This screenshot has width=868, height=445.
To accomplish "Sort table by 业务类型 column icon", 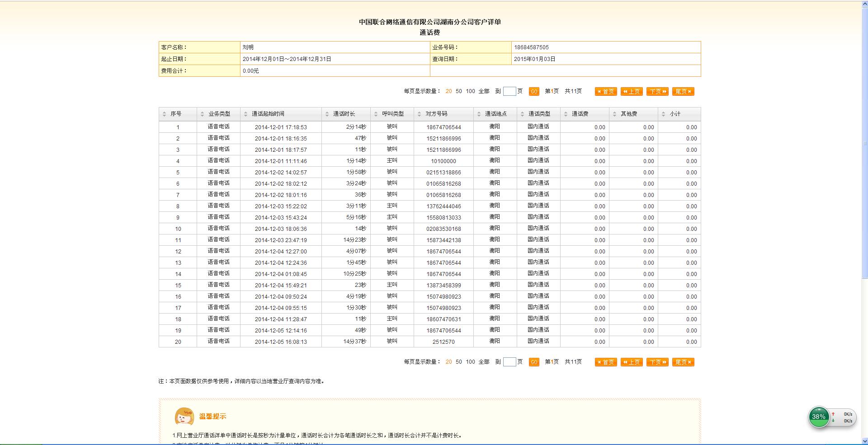I will click(x=202, y=114).
